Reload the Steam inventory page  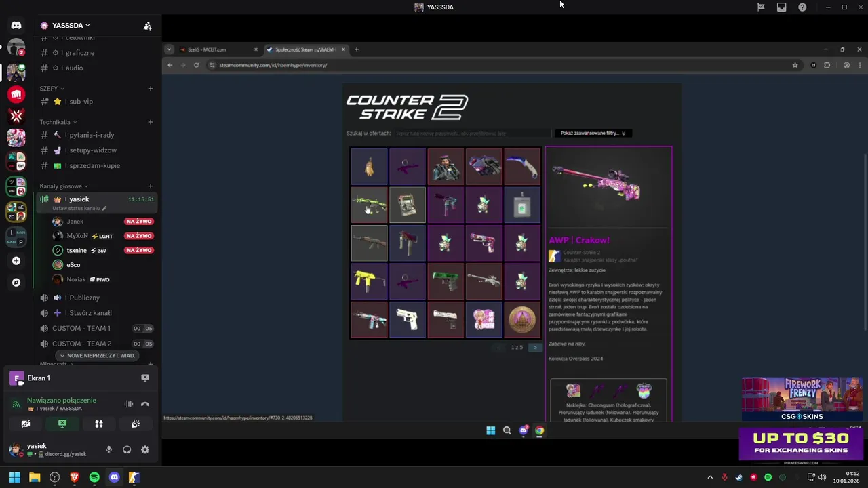point(196,65)
